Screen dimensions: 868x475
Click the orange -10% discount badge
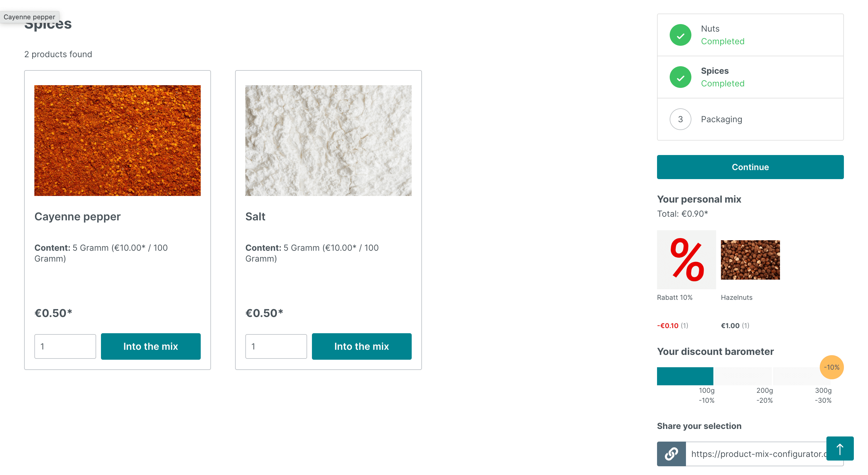point(831,367)
